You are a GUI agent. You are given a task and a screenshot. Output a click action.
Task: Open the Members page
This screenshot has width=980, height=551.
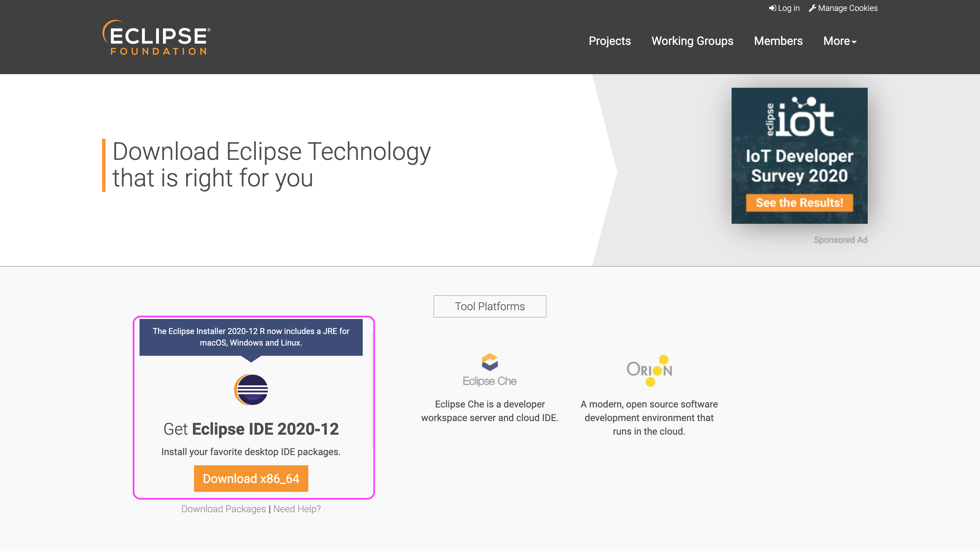778,41
